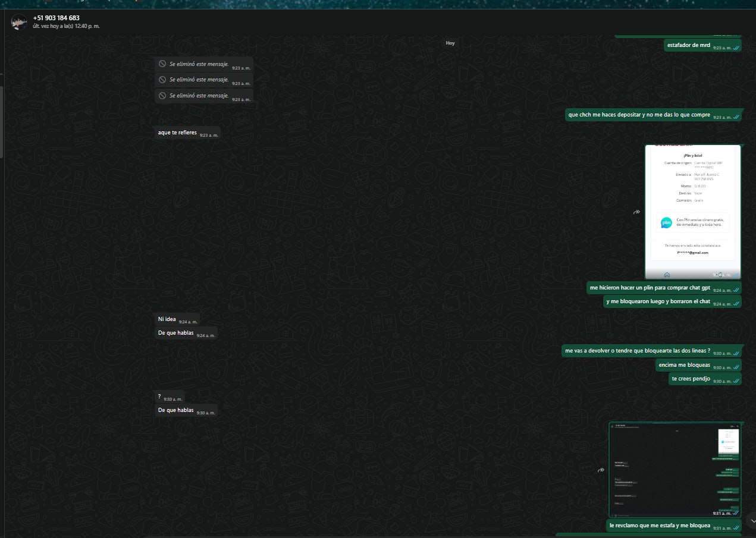Click read-receipt checkmarks on 'estafador de mrd'

[736, 48]
